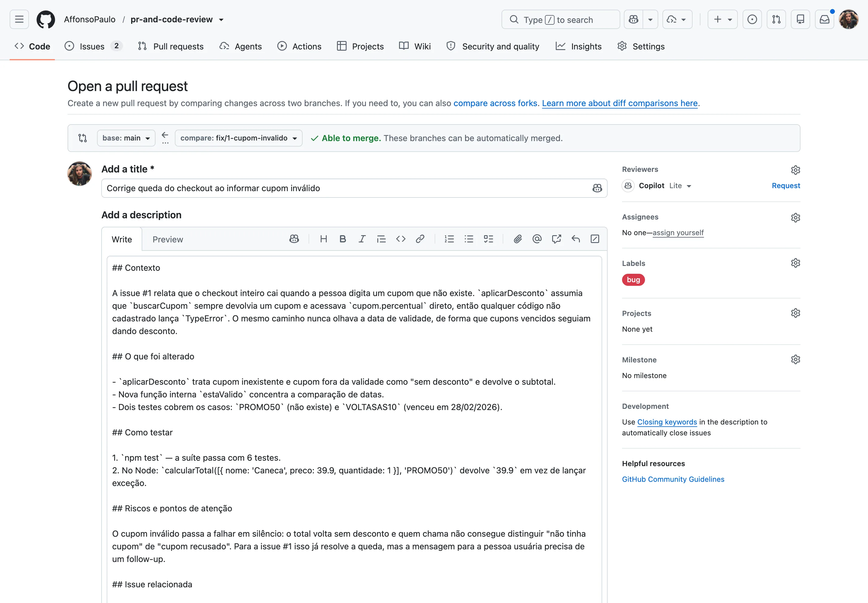Open repositories icon in header
868x603 pixels.
(800, 19)
